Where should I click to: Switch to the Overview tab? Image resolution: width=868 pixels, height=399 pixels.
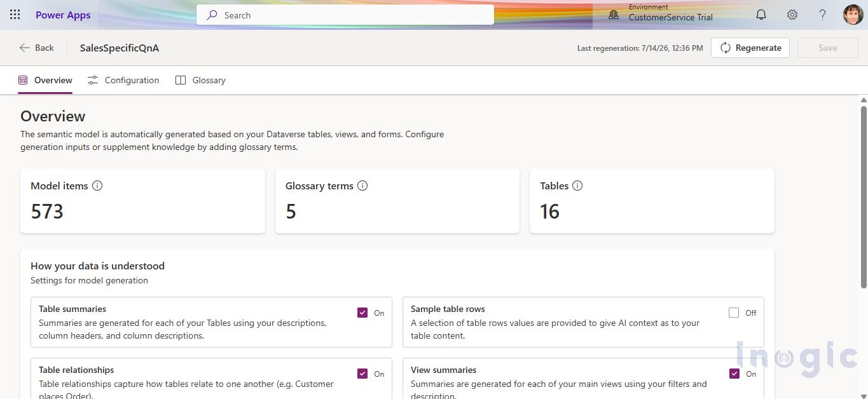click(45, 80)
